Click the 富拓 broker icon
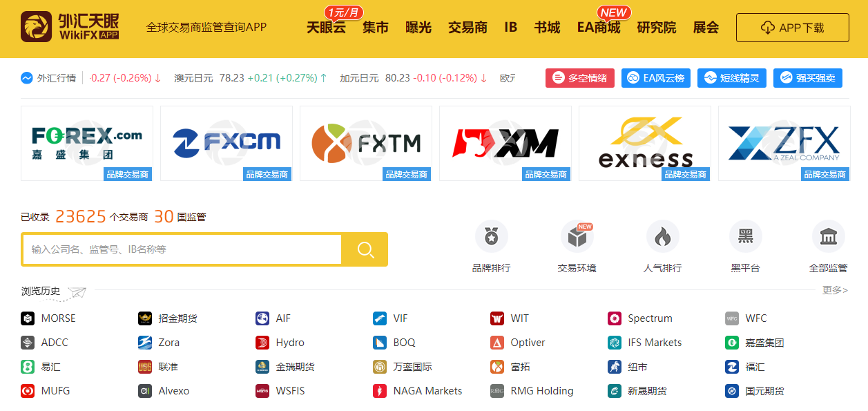This screenshot has width=868, height=411. tap(497, 367)
